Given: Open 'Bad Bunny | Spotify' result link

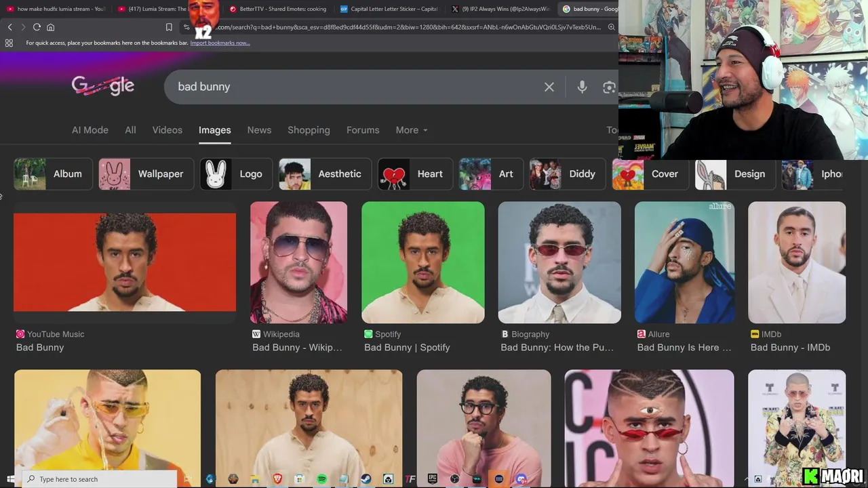Looking at the screenshot, I should (x=407, y=348).
